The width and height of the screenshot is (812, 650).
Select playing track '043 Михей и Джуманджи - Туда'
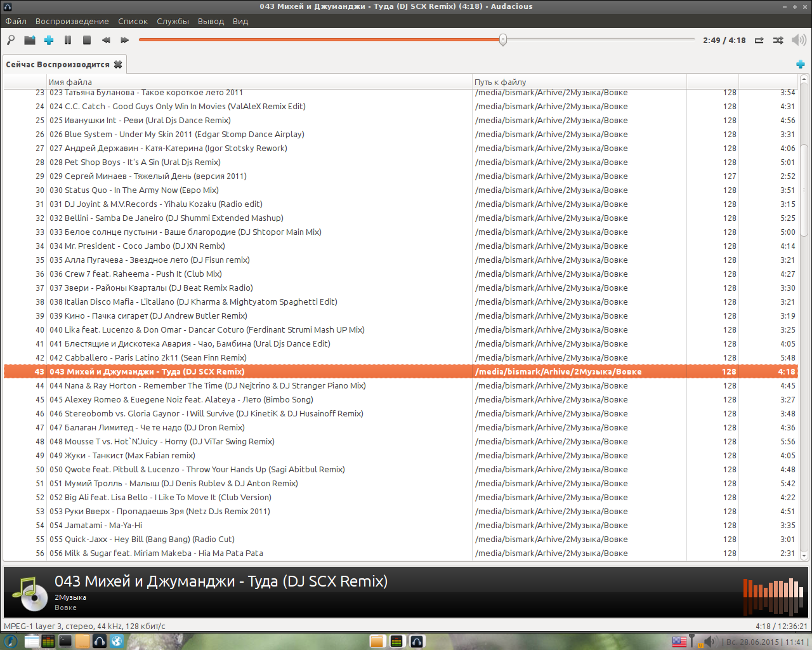(x=400, y=372)
